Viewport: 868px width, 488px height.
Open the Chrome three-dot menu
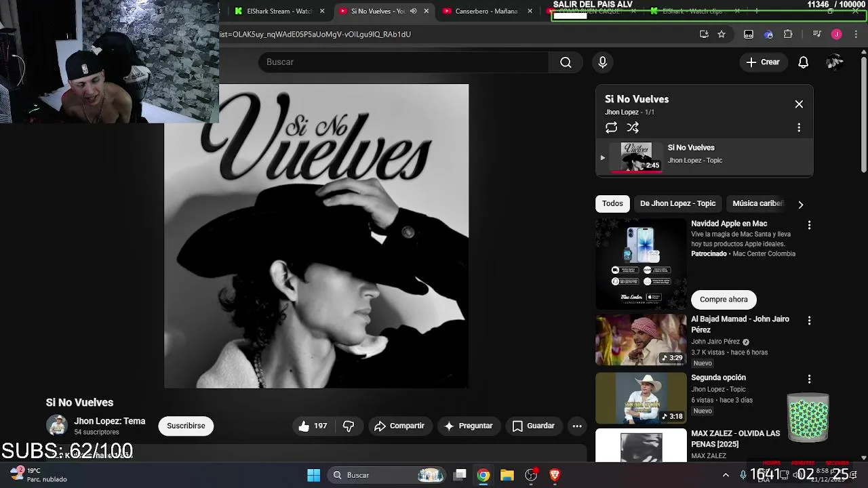pos(856,34)
